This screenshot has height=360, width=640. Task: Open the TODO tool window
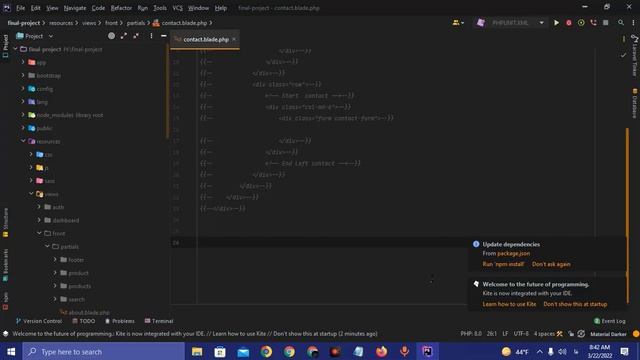[x=84, y=321]
